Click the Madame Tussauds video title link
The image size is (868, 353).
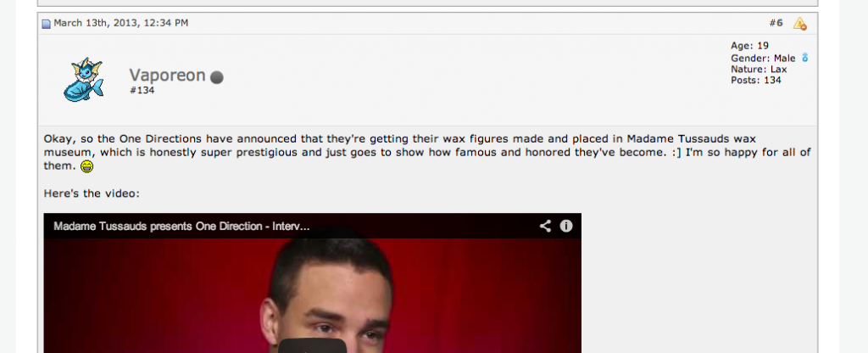[x=181, y=226]
